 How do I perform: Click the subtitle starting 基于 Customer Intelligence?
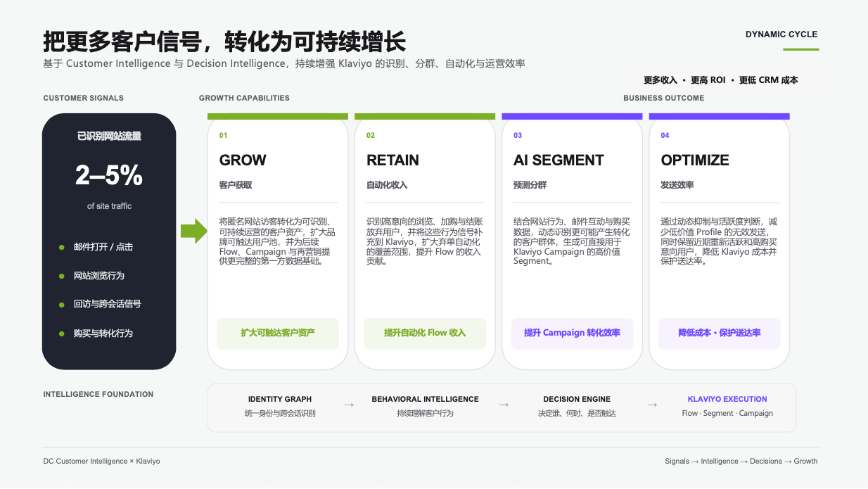click(x=284, y=63)
